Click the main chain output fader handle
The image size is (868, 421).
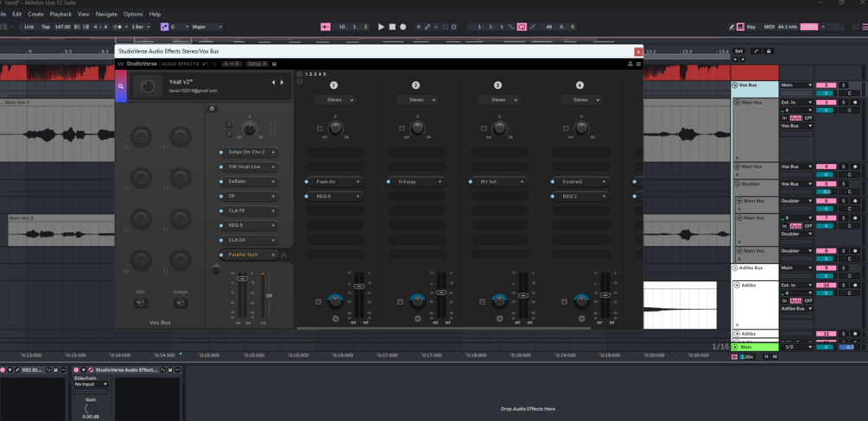point(242,279)
